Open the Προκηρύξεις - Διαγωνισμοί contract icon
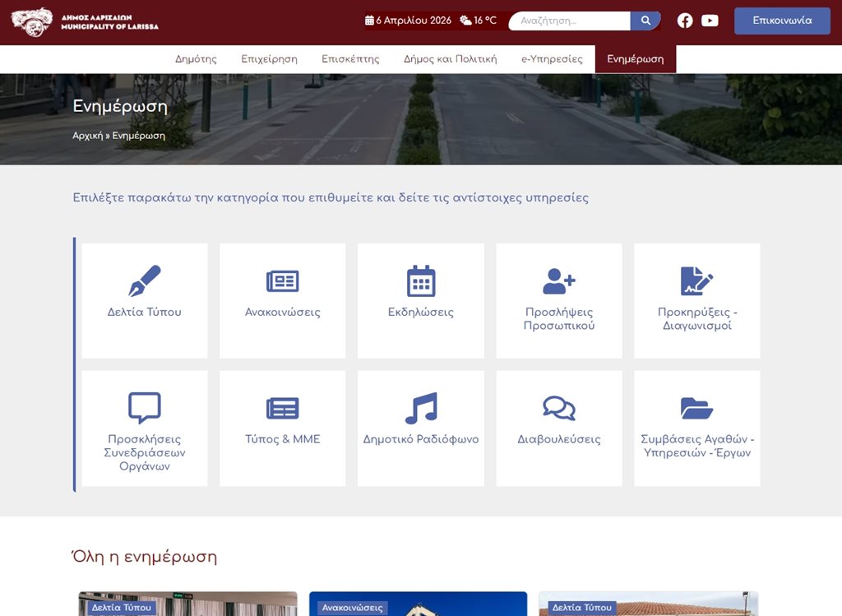842x616 pixels. point(696,281)
